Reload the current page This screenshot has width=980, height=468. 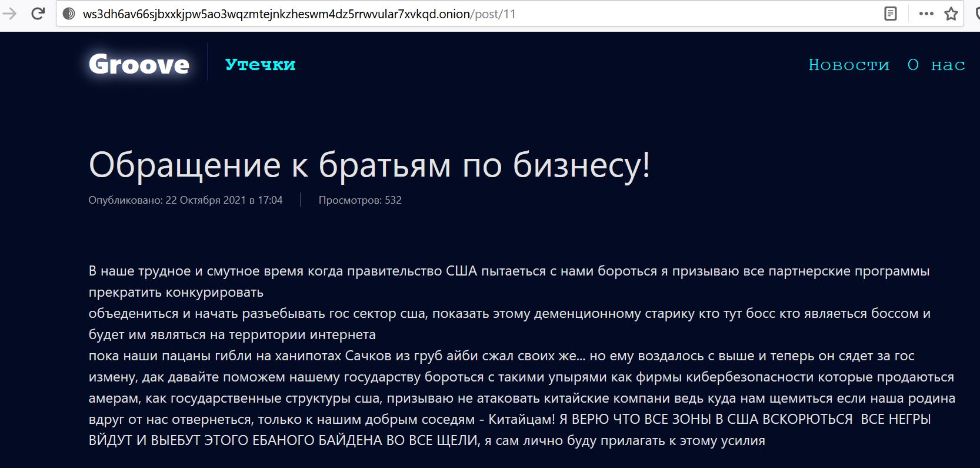click(38, 14)
